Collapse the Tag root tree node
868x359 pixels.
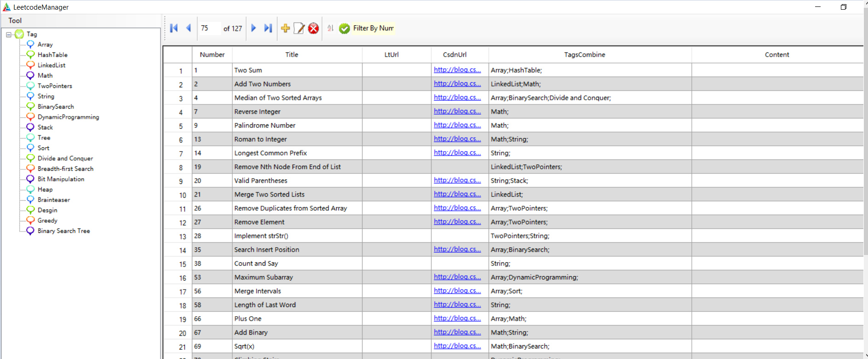9,35
